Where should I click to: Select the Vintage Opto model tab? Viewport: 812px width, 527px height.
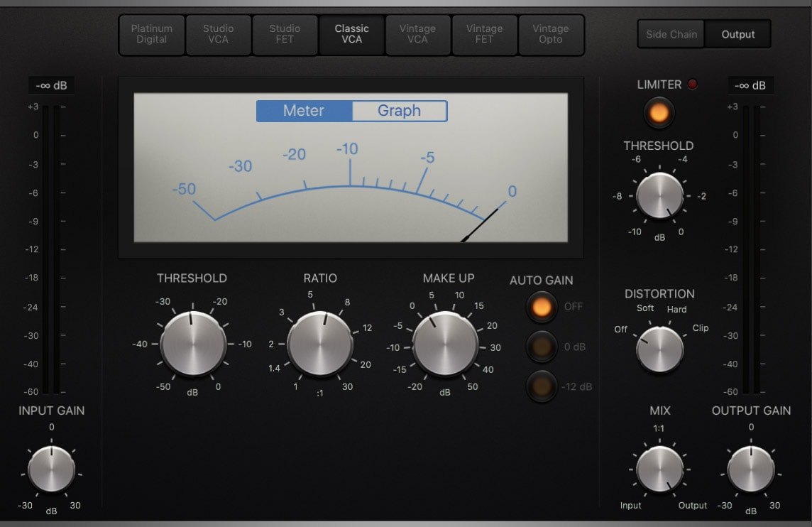pos(551,34)
